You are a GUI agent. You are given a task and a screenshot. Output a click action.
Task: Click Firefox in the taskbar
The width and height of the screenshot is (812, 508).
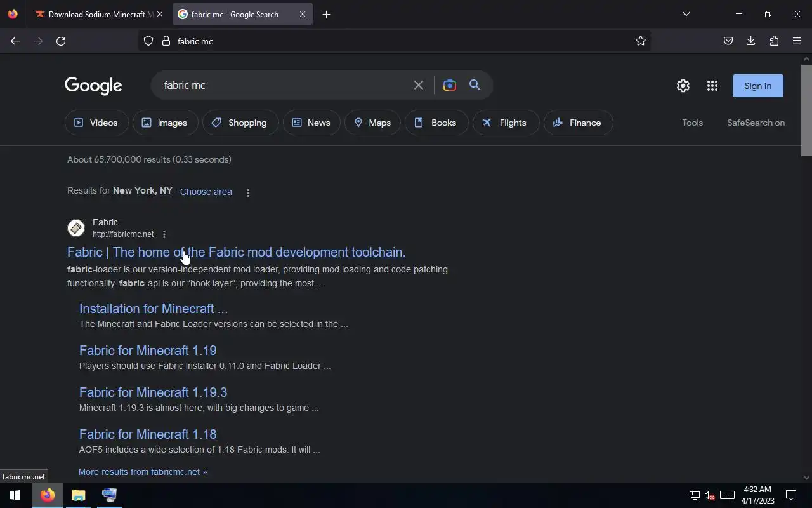pyautogui.click(x=48, y=495)
